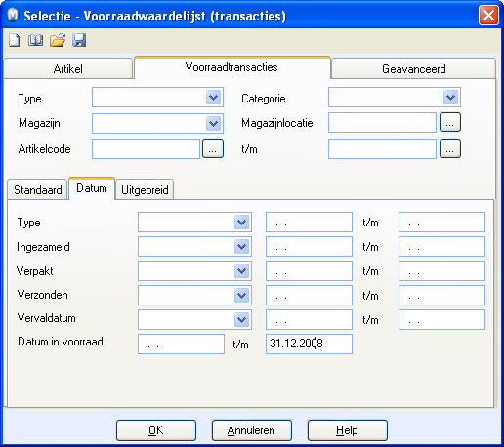Open the Ingezameld dropdown
The height and width of the screenshot is (447, 504).
(242, 247)
